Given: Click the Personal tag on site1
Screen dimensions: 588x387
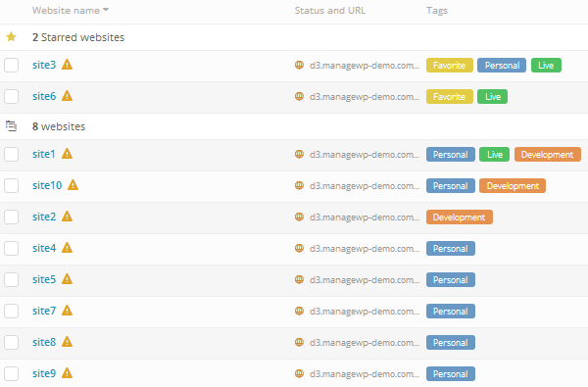Looking at the screenshot, I should (x=451, y=154).
